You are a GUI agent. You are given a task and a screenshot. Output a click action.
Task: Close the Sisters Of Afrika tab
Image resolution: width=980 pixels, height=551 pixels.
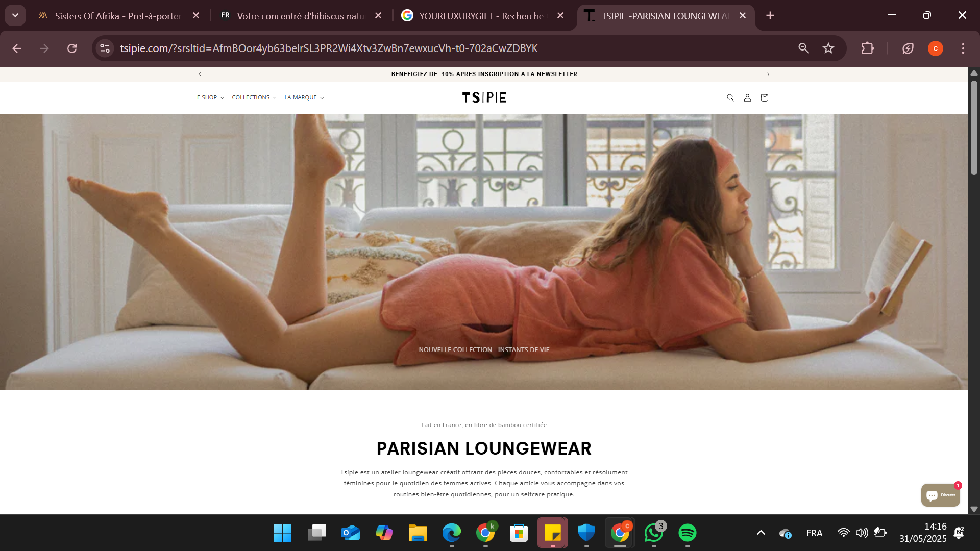196,16
